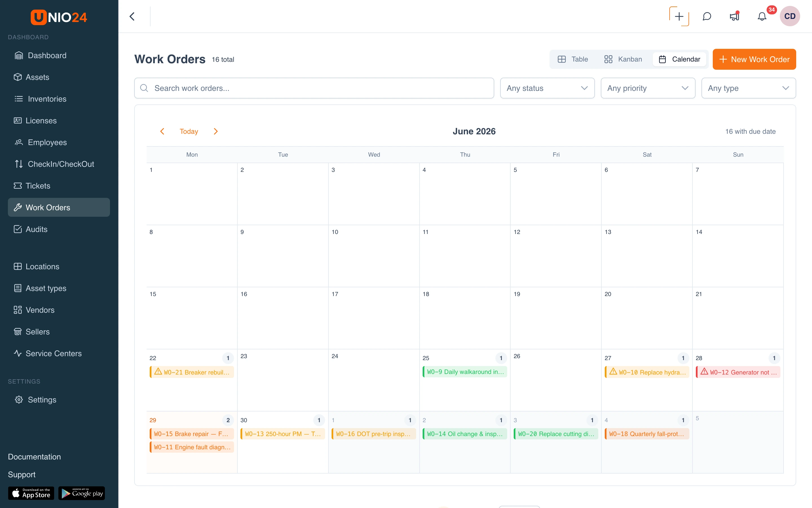Go to previous month arrow
Screen dimensions: 812x508
pyautogui.click(x=162, y=131)
